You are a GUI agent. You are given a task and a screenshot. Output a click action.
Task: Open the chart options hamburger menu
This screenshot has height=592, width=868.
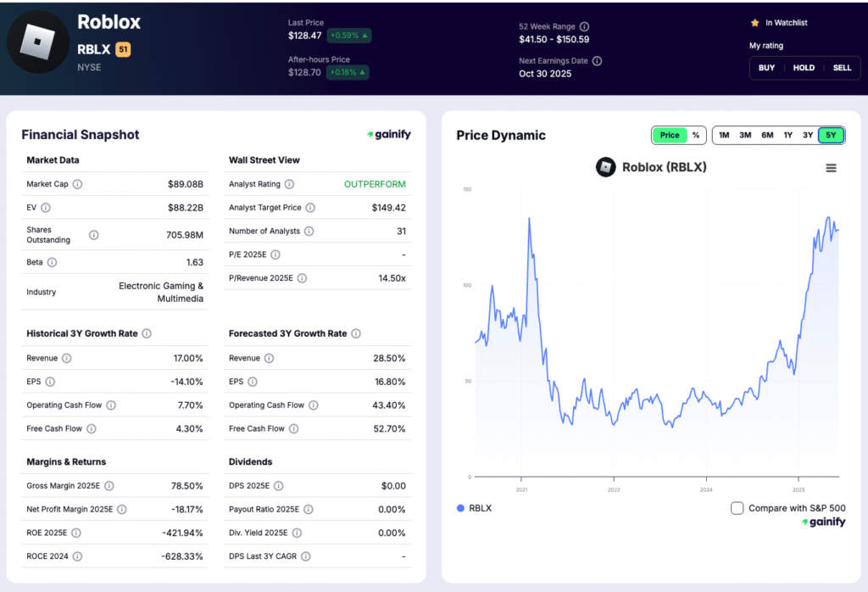829,167
